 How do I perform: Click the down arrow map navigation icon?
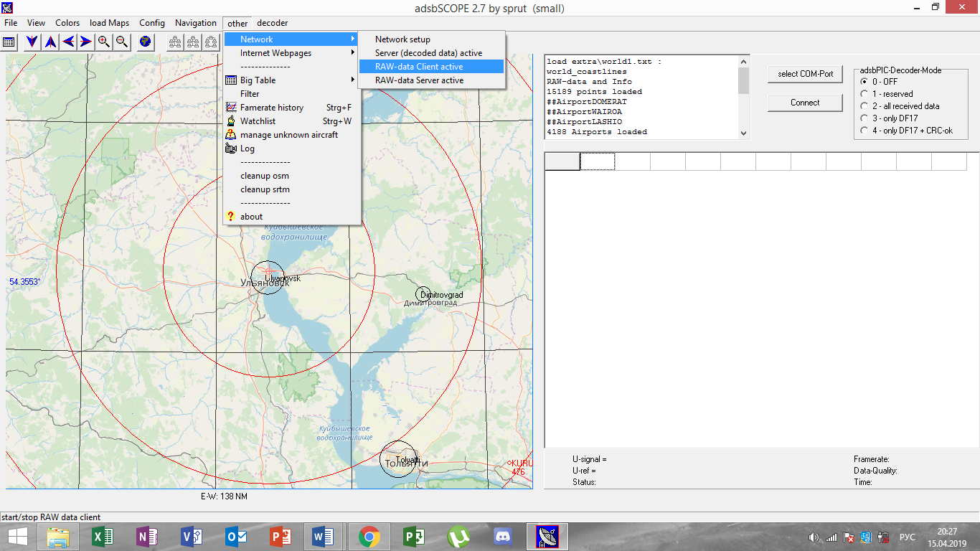32,42
